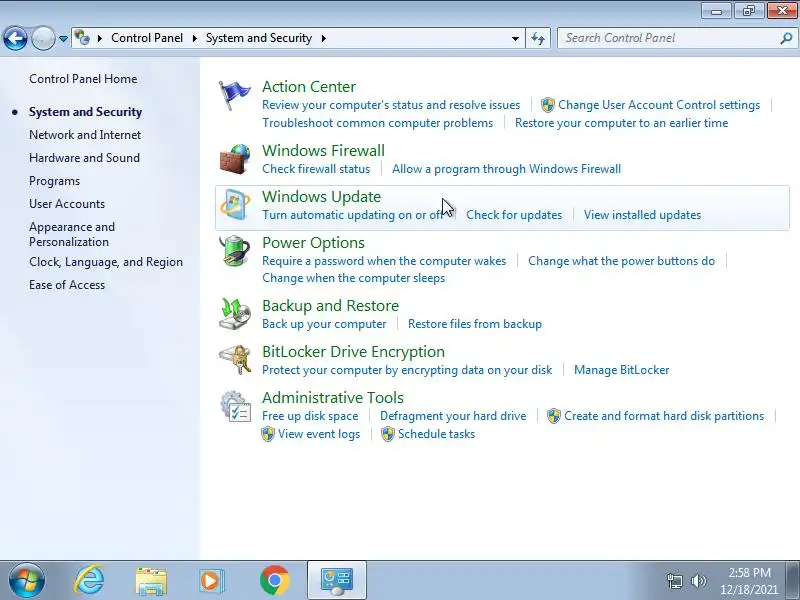This screenshot has height=600, width=800.
Task: Click Schedule tasks
Action: tap(436, 434)
